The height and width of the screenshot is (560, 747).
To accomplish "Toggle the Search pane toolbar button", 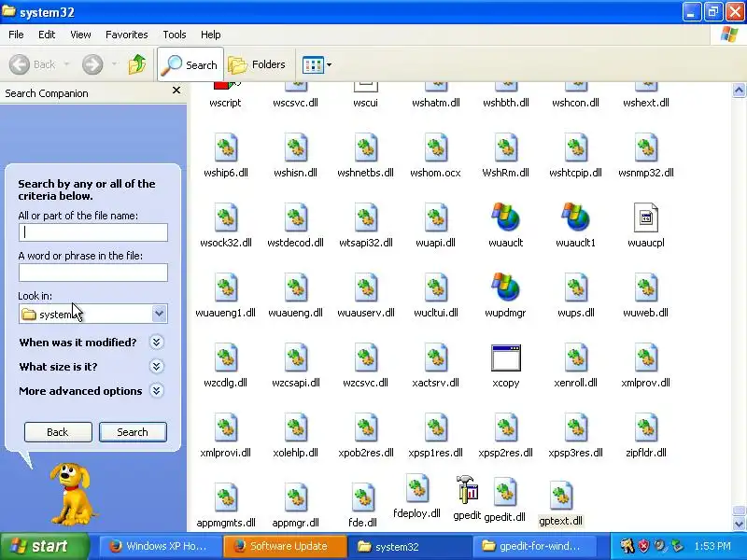I will pos(190,64).
